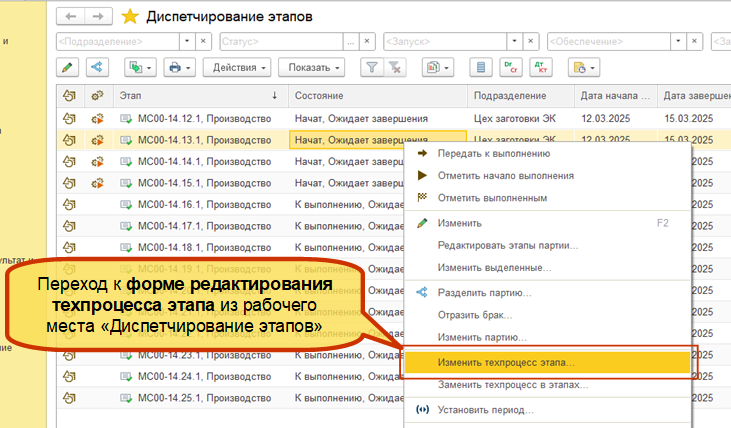Select row МС00-14.15.1, Производство
The height and width of the screenshot is (428, 731).
(204, 183)
